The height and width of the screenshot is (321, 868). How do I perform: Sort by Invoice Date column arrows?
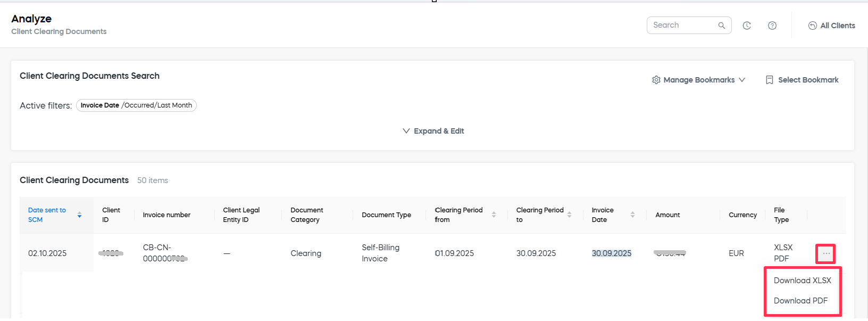[x=632, y=215]
